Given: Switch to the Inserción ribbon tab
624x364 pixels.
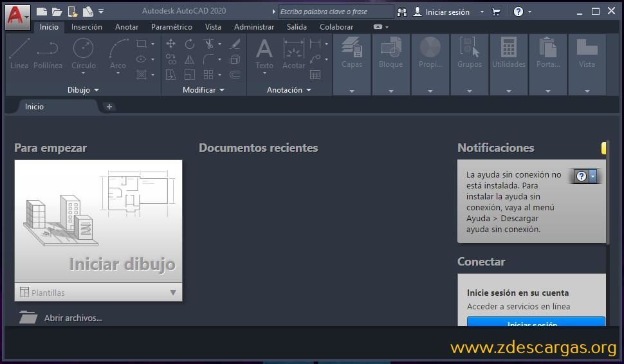Looking at the screenshot, I should (x=87, y=27).
